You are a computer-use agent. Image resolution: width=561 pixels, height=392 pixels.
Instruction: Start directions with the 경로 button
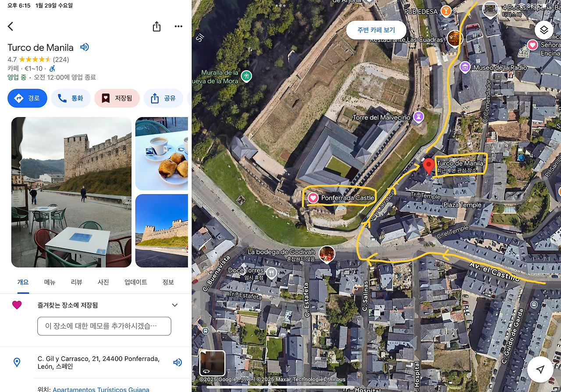(27, 98)
